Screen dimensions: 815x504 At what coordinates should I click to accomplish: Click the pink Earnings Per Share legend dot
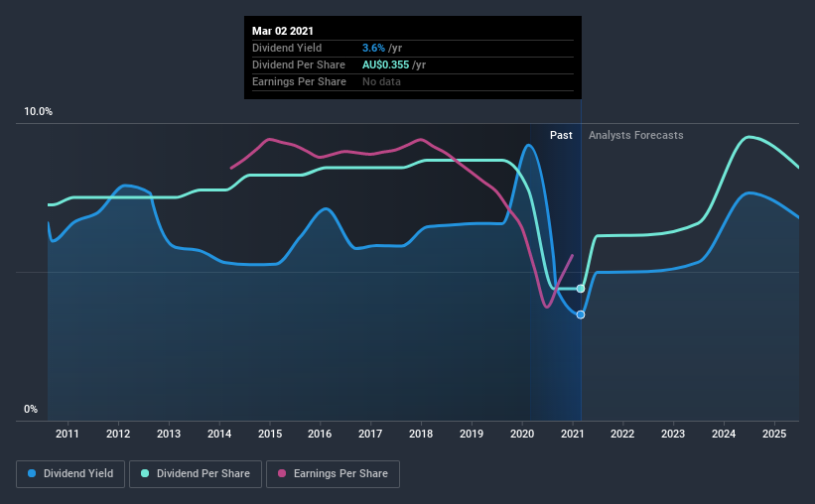click(282, 473)
